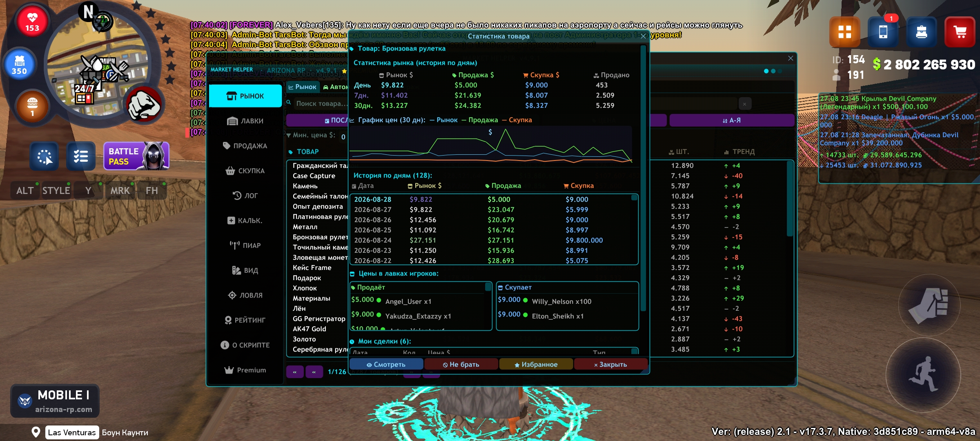The width and height of the screenshot is (980, 441).
Task: Tap the red heart health indicator
Action: (32, 22)
